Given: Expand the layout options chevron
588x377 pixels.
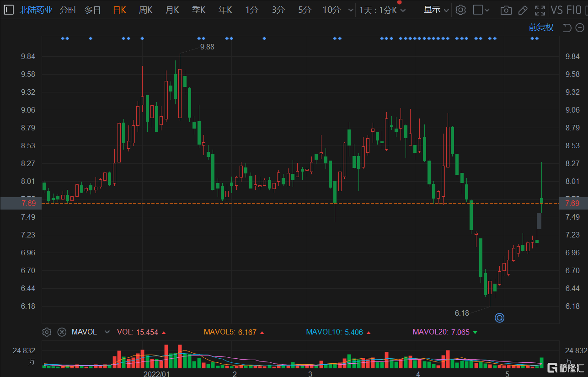Looking at the screenshot, I should [487, 10].
